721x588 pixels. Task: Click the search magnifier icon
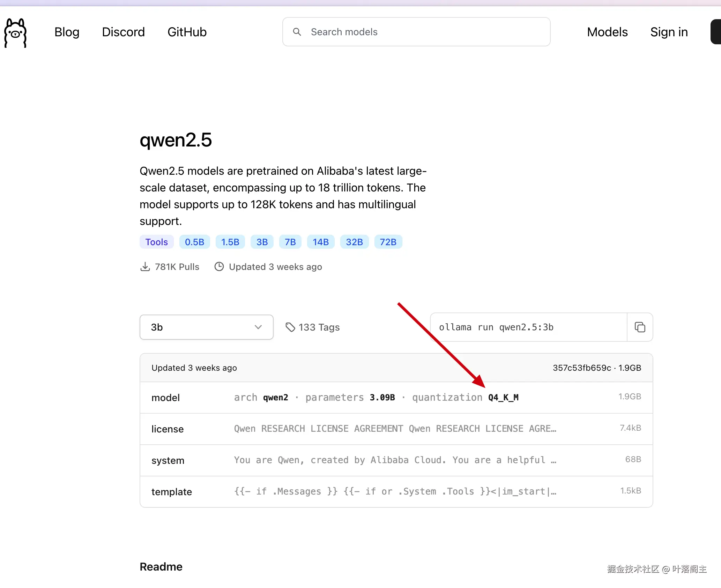coord(297,32)
